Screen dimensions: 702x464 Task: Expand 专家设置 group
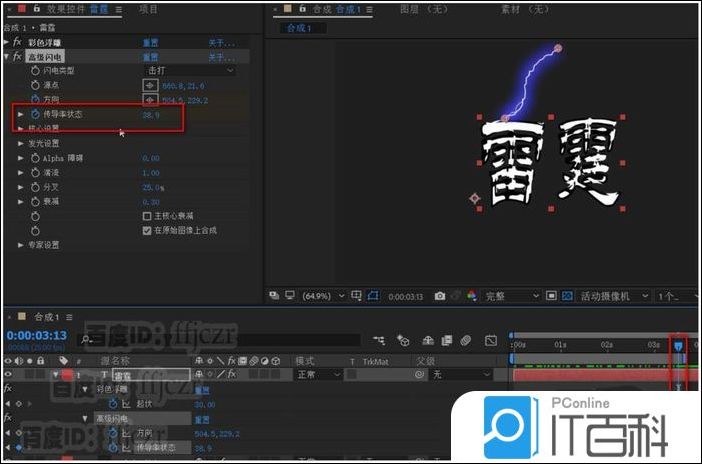click(x=20, y=245)
